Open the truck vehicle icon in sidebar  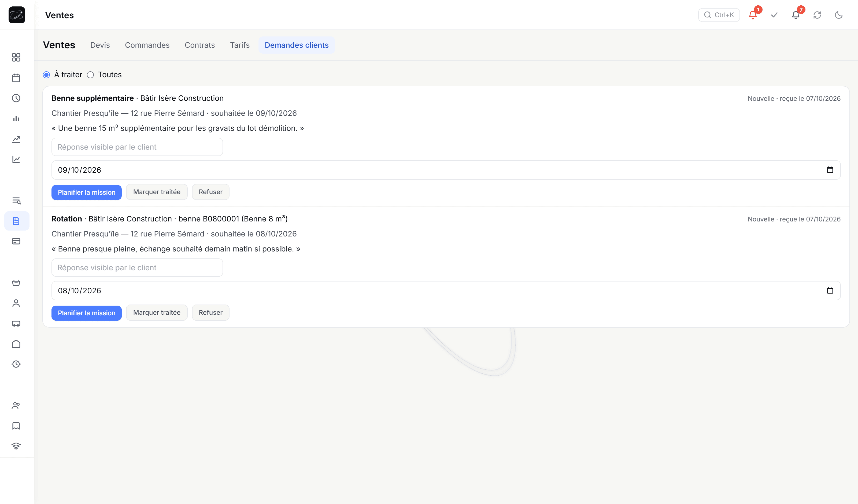(x=16, y=324)
